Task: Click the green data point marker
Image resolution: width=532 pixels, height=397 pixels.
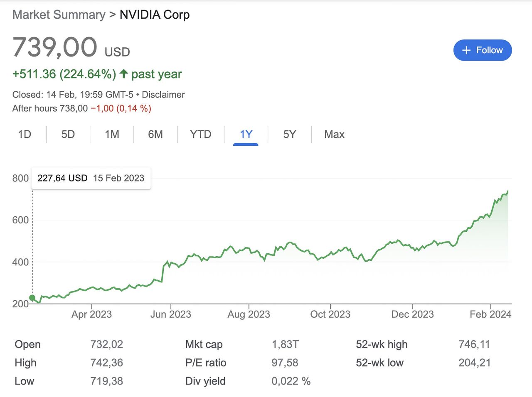Action: (32, 298)
